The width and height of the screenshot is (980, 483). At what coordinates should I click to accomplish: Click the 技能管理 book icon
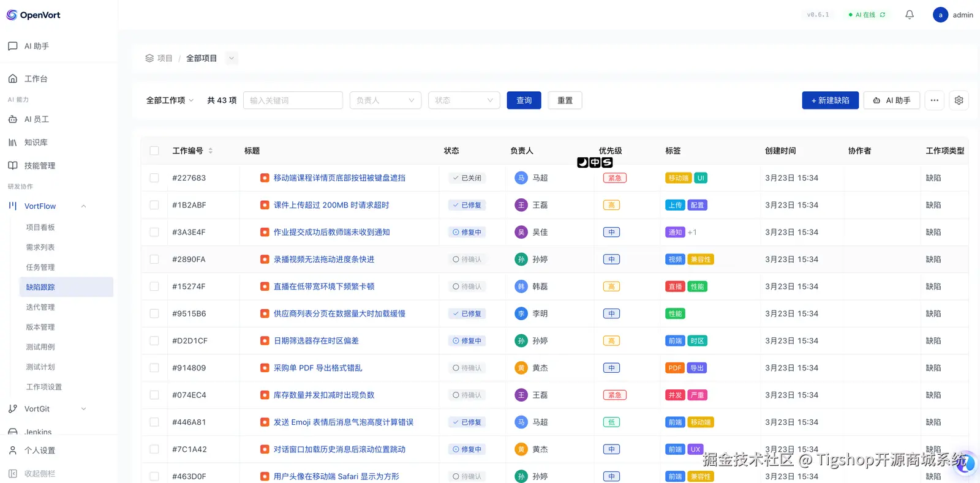pyautogui.click(x=12, y=165)
